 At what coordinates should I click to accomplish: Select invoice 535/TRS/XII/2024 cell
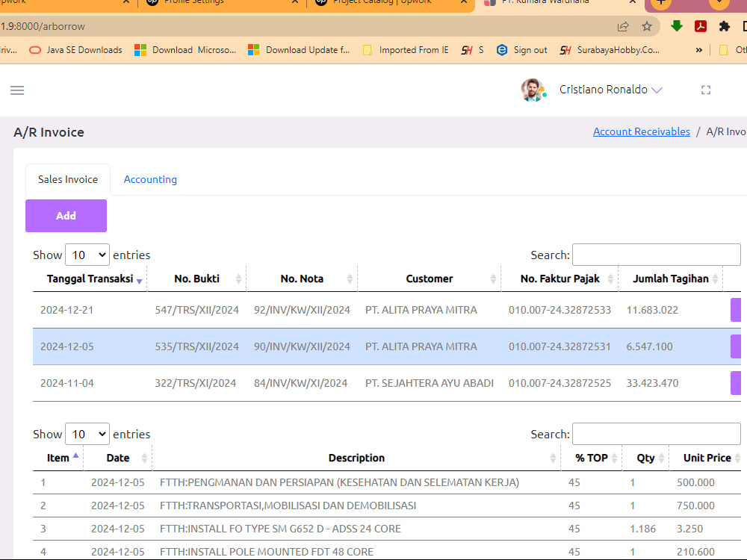(x=196, y=346)
